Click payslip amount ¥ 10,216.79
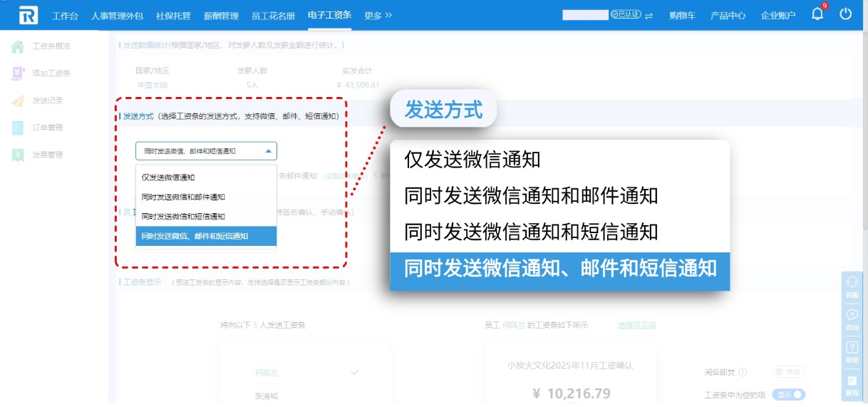868x407 pixels. pyautogui.click(x=572, y=393)
